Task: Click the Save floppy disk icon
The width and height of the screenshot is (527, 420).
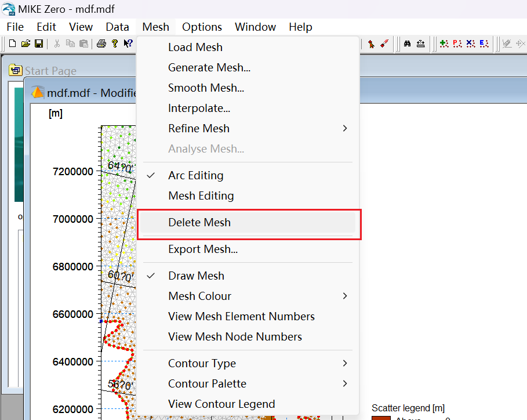Action: 39,44
